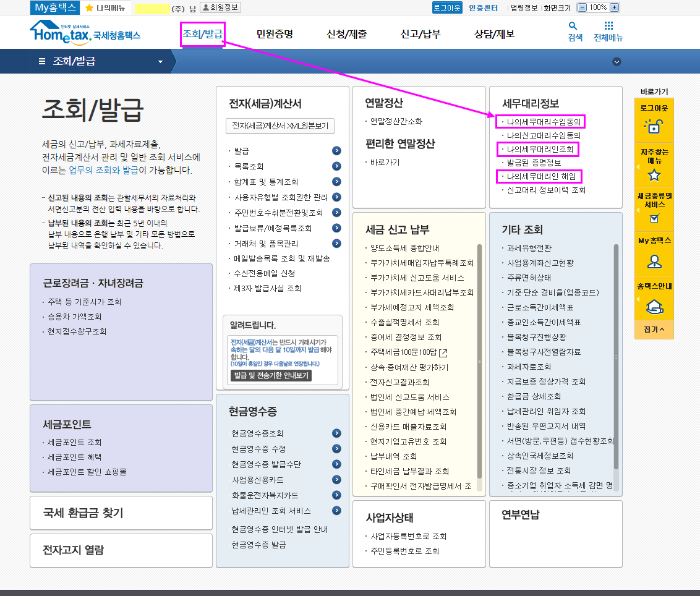
Task: Click the logout padlock icon in sidebar
Action: point(654,126)
